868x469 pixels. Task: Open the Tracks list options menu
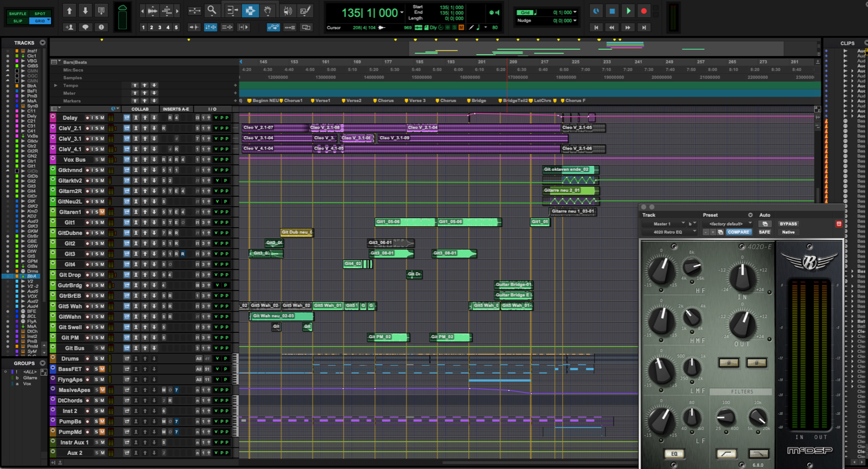pyautogui.click(x=42, y=43)
